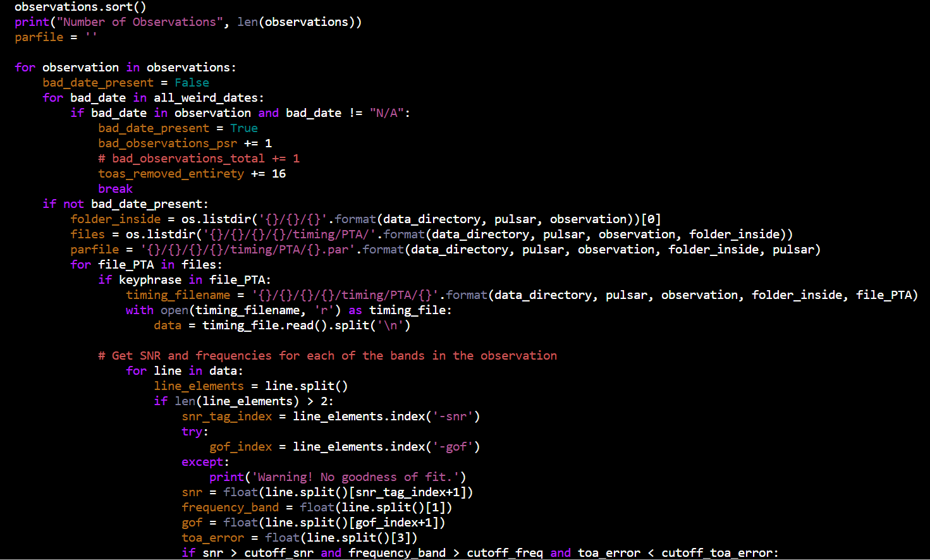Click the line starting 'frequency_band = float'

(x=317, y=508)
